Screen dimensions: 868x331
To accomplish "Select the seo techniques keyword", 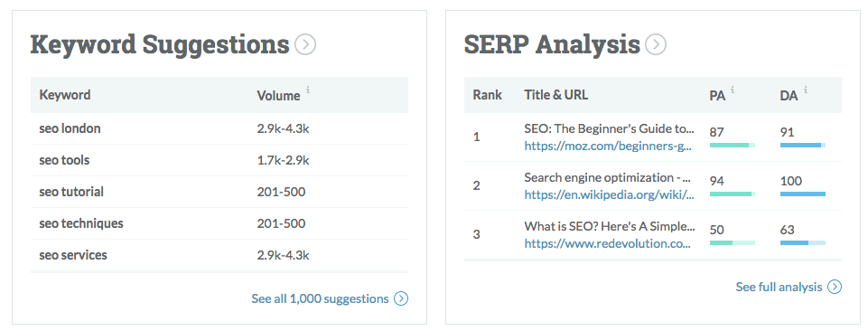I will point(81,223).
